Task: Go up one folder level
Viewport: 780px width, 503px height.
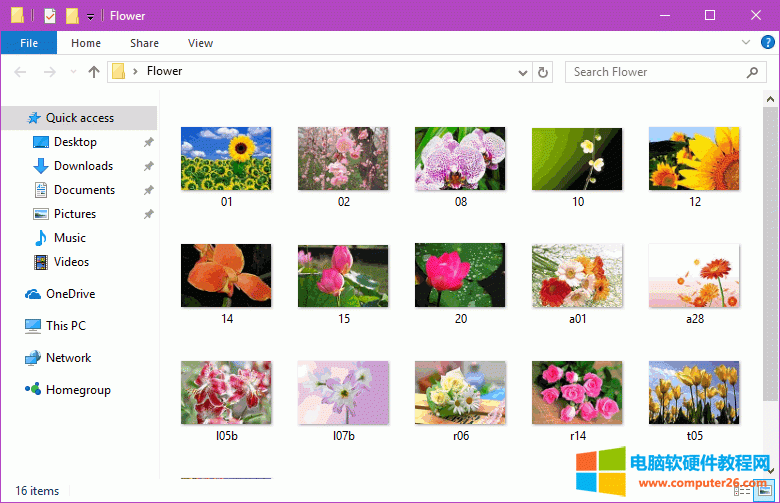Action: pos(94,72)
